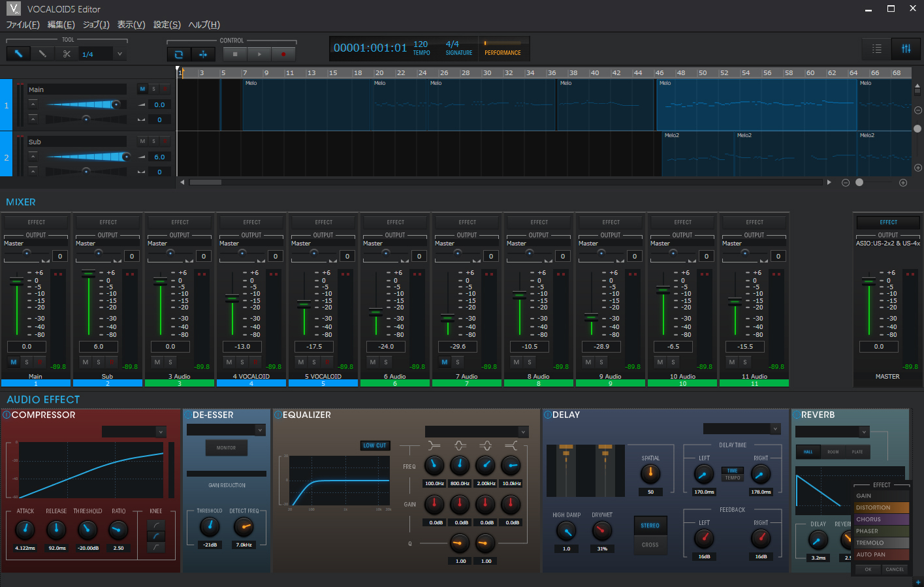Collapse the Main track volume row expander

(x=33, y=104)
